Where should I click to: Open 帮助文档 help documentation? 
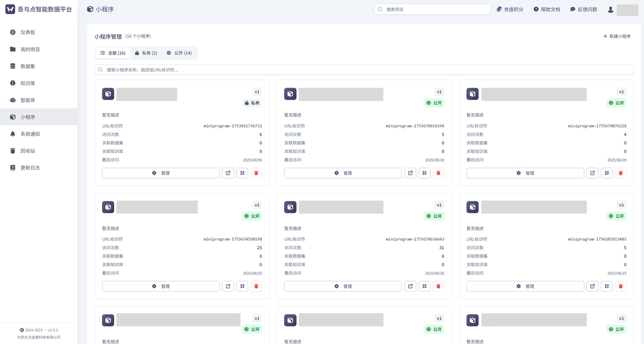coord(547,10)
